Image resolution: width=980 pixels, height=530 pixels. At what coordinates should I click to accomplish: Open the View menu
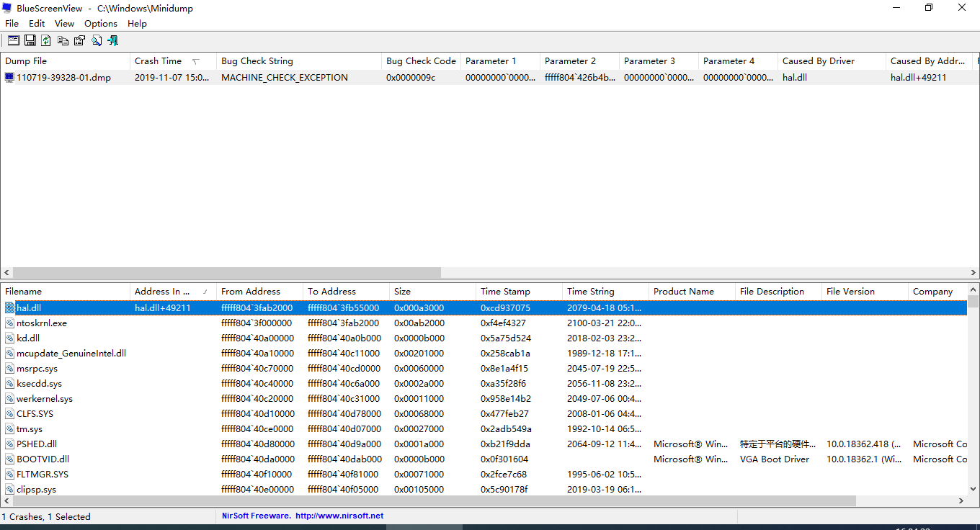pos(64,23)
